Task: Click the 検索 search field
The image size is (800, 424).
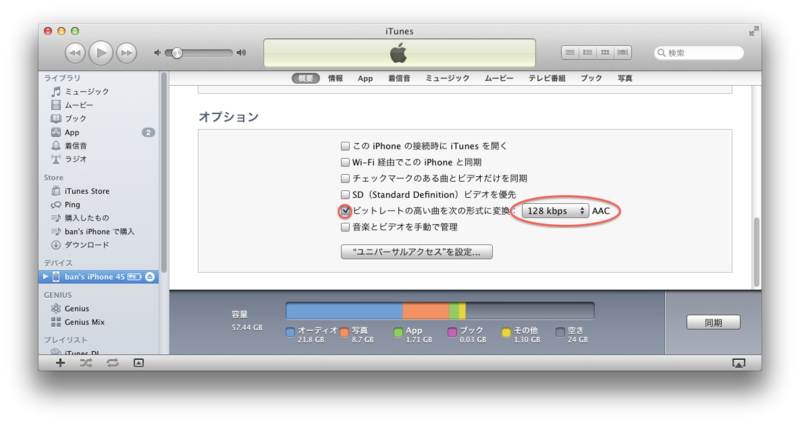Action: (699, 53)
